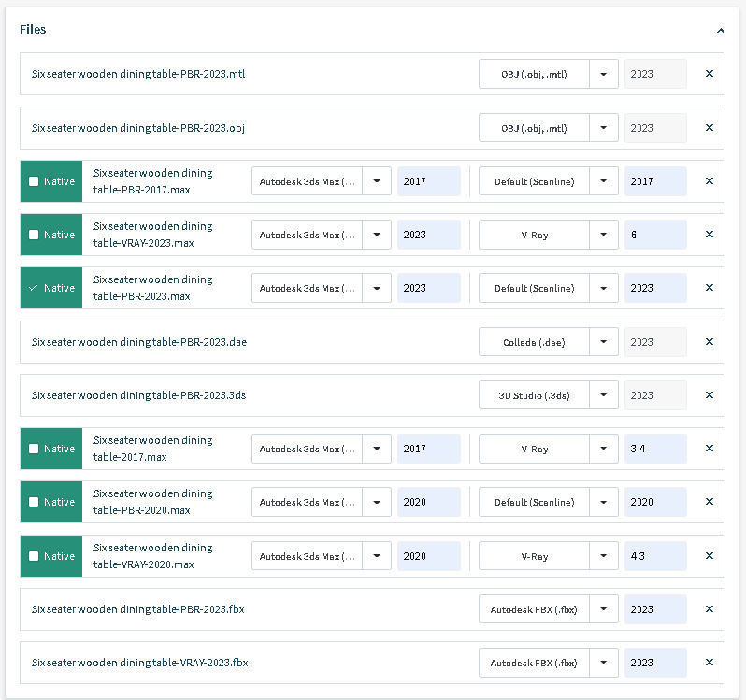Delete the PBR-2023.3ds file entry
Image resolution: width=746 pixels, height=700 pixels.
tap(709, 395)
